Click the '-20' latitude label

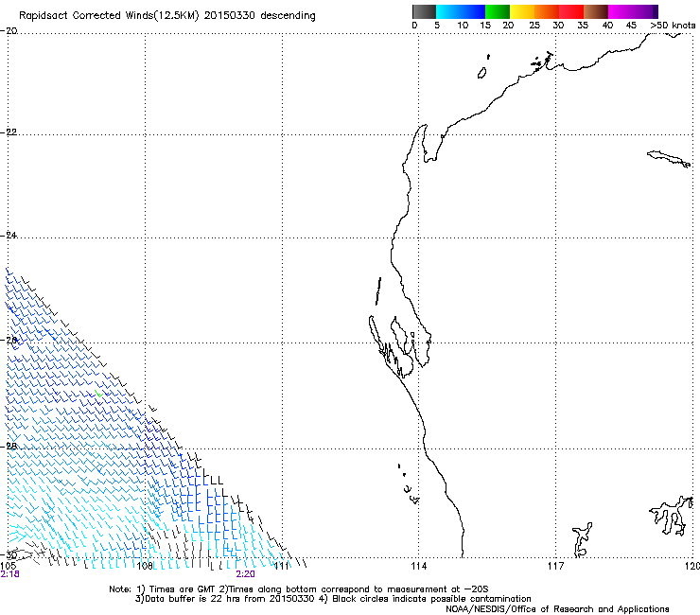[x=9, y=31]
